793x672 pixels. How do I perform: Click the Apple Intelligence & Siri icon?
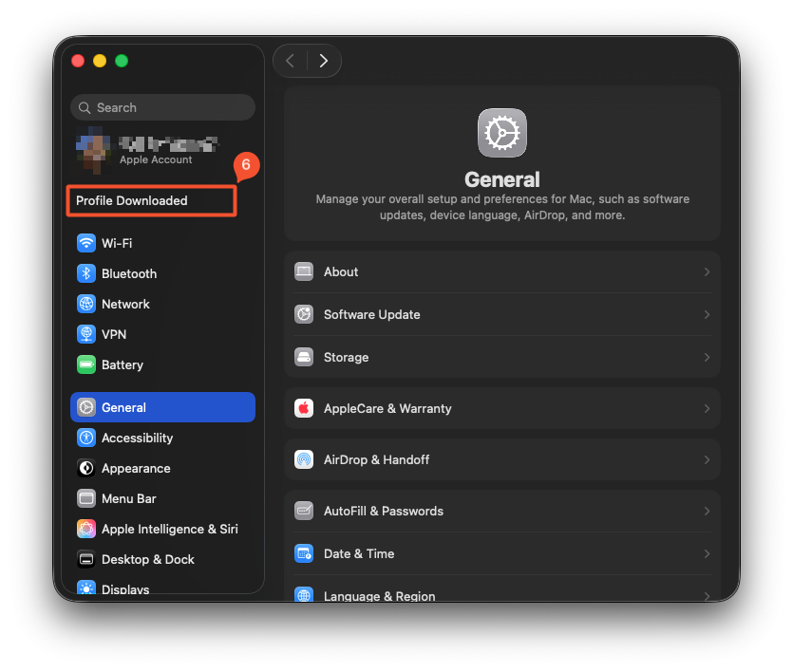(86, 529)
